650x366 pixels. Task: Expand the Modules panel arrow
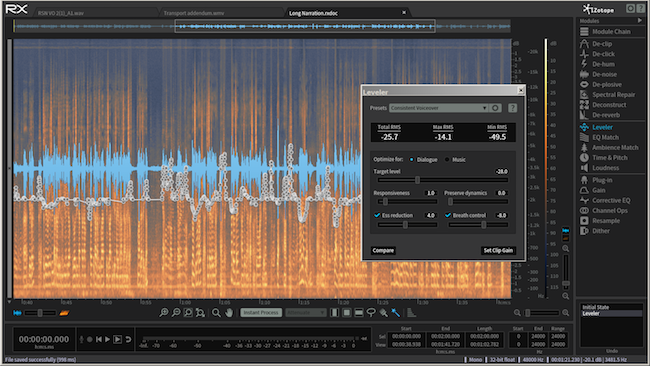tap(640, 21)
